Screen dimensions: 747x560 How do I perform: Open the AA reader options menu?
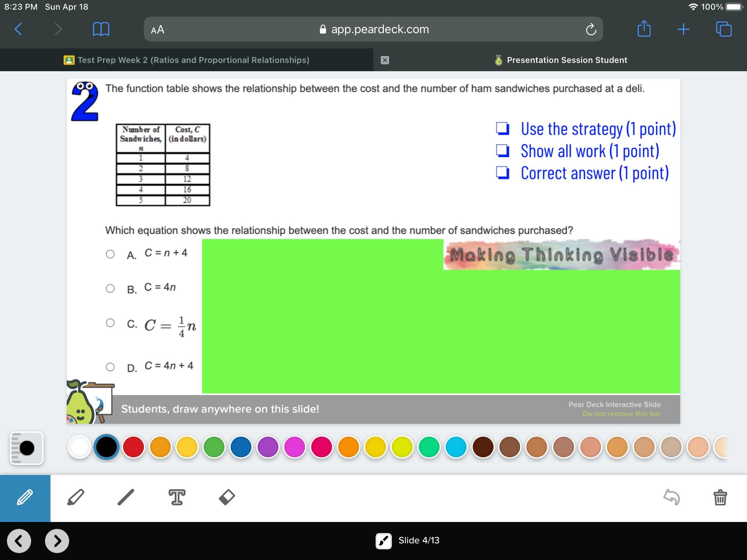(158, 30)
